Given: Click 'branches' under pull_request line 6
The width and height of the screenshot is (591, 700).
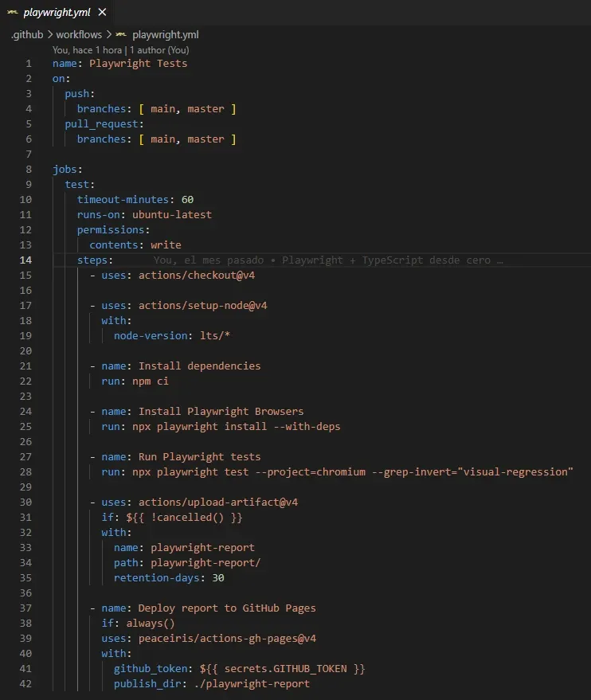Looking at the screenshot, I should [x=101, y=139].
